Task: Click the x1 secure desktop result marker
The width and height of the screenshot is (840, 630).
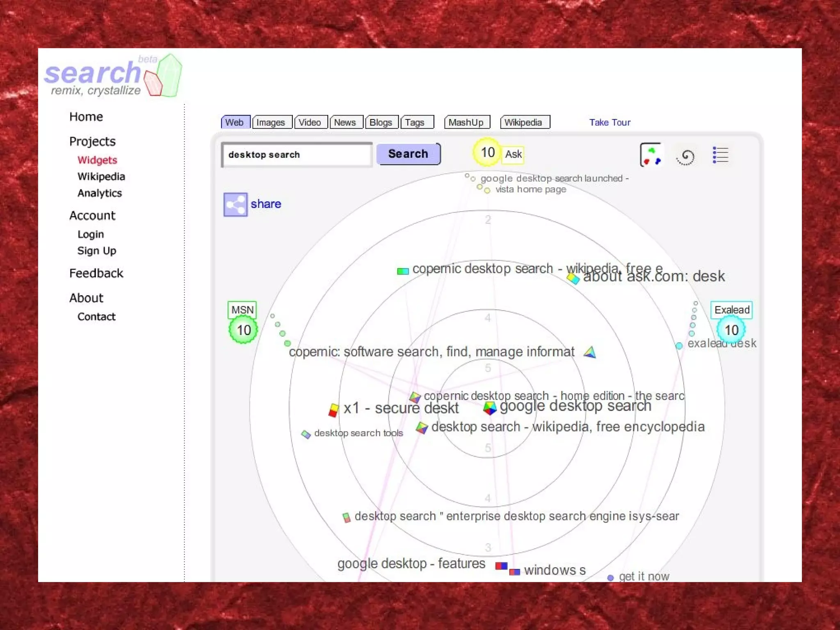Action: pos(333,410)
